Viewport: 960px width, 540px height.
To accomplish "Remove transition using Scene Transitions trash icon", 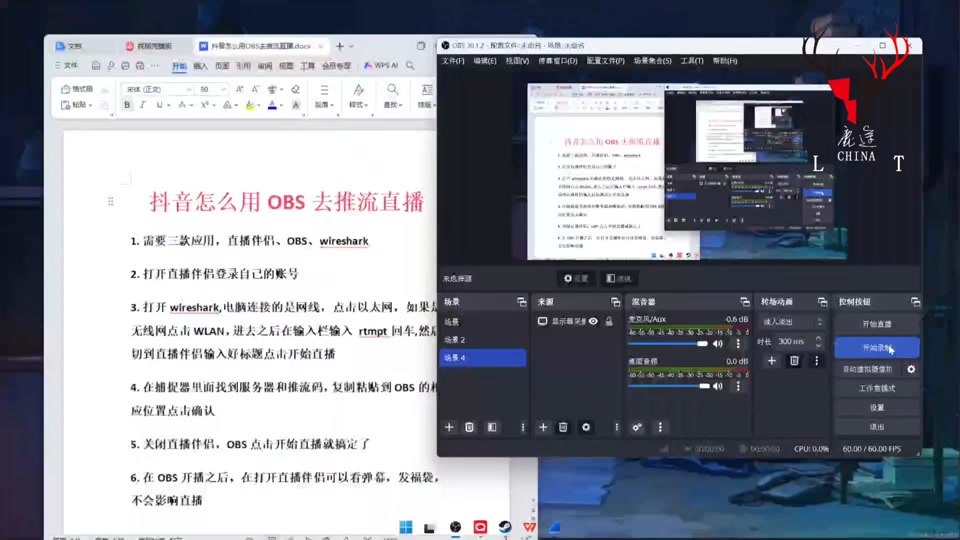I will [794, 361].
